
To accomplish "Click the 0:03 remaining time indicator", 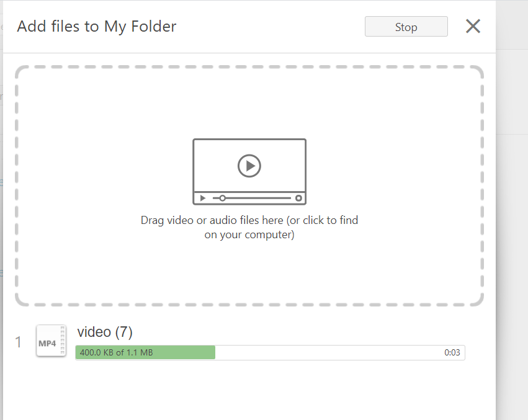I will point(452,352).
